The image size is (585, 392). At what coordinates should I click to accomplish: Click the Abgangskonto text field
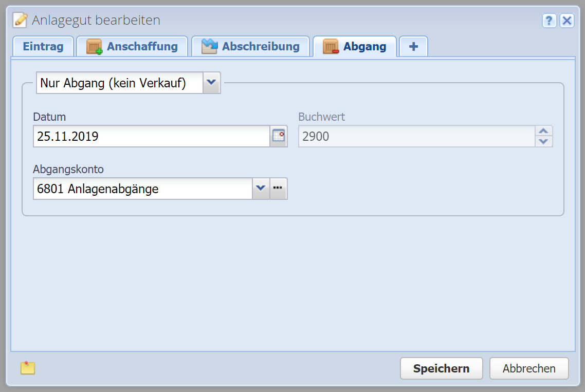click(x=142, y=189)
